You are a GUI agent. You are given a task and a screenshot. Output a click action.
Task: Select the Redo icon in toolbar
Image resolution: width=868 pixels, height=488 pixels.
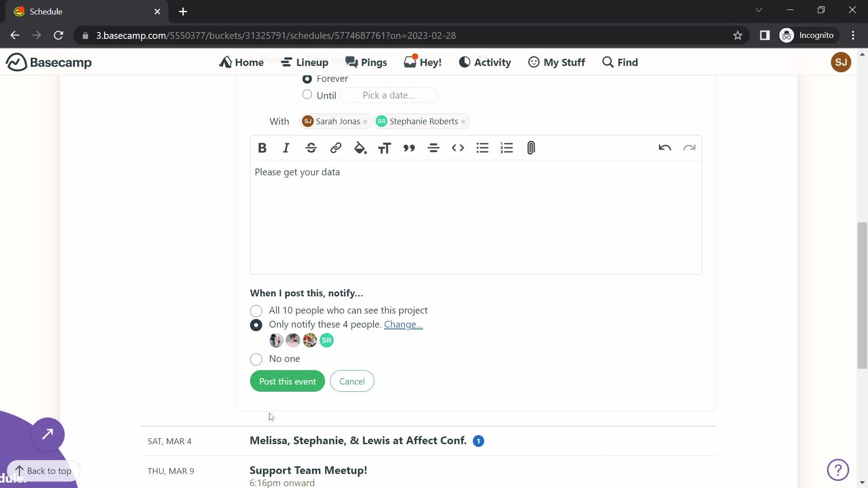689,148
